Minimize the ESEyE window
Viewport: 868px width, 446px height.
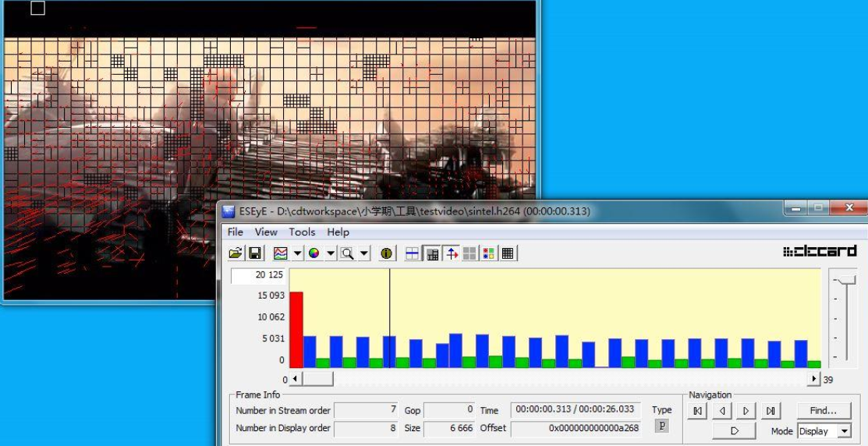coord(796,209)
